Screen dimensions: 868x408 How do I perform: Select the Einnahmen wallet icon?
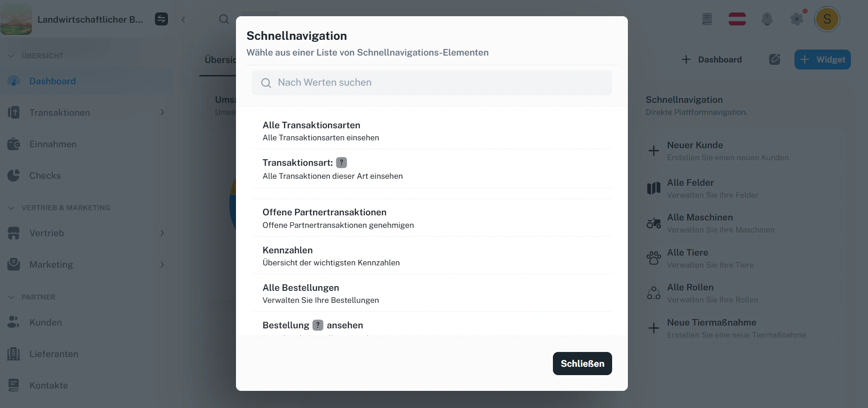point(13,144)
